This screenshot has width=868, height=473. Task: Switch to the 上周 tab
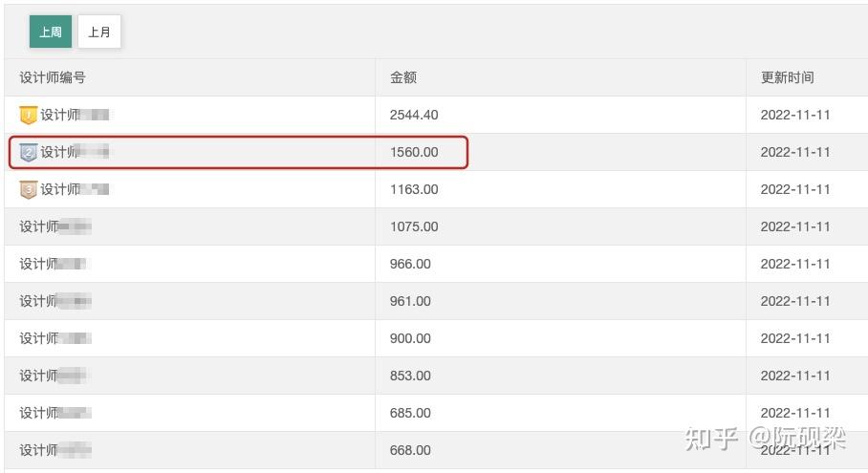click(x=51, y=32)
